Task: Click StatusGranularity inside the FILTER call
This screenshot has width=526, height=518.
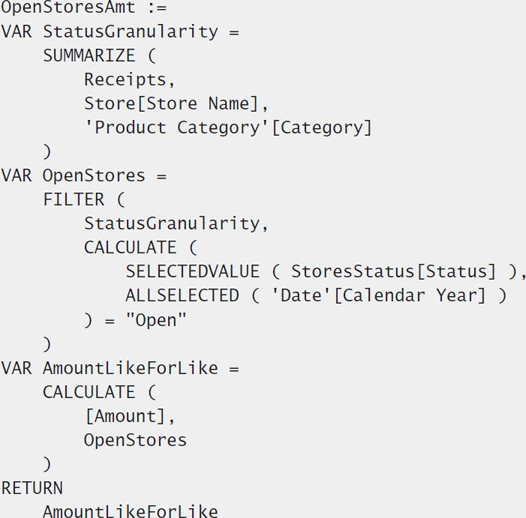Action: point(172,224)
